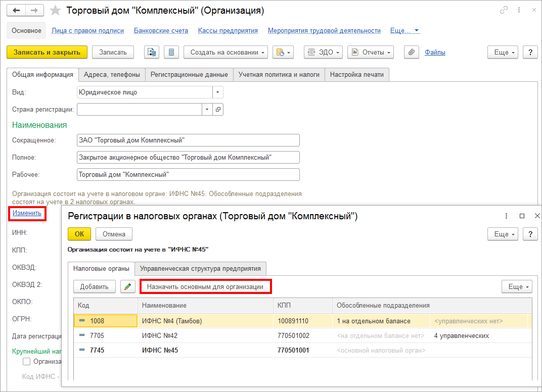The width and height of the screenshot is (542, 392).
Task: Expand the Вид dropdown list
Action: pyautogui.click(x=217, y=92)
